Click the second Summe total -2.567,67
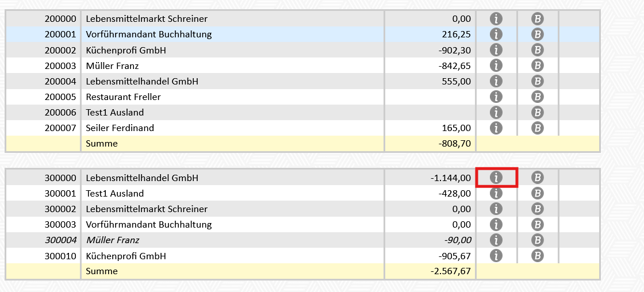 pyautogui.click(x=450, y=271)
